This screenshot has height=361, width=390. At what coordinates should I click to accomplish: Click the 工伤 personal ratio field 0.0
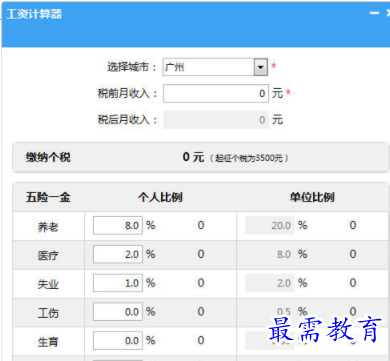click(x=118, y=312)
